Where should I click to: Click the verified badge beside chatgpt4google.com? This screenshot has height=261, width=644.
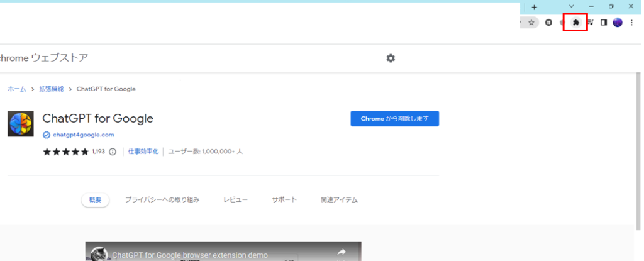pyautogui.click(x=47, y=135)
